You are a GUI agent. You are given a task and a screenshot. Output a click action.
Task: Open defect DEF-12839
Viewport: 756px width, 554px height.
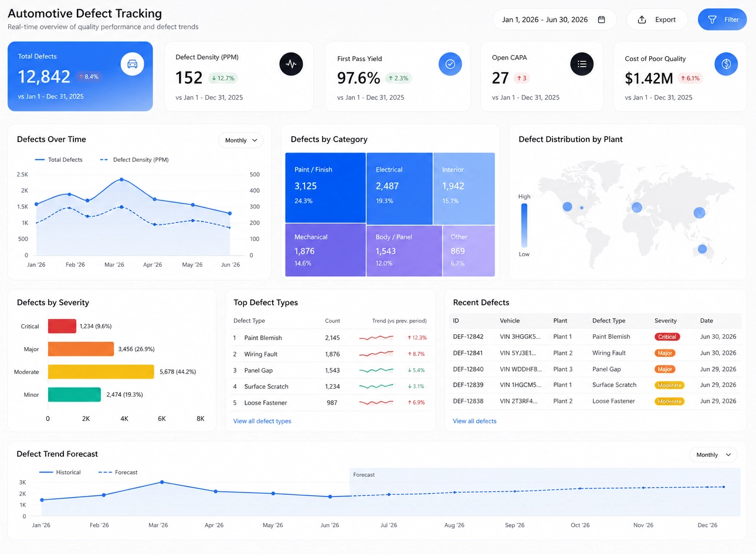[468, 385]
